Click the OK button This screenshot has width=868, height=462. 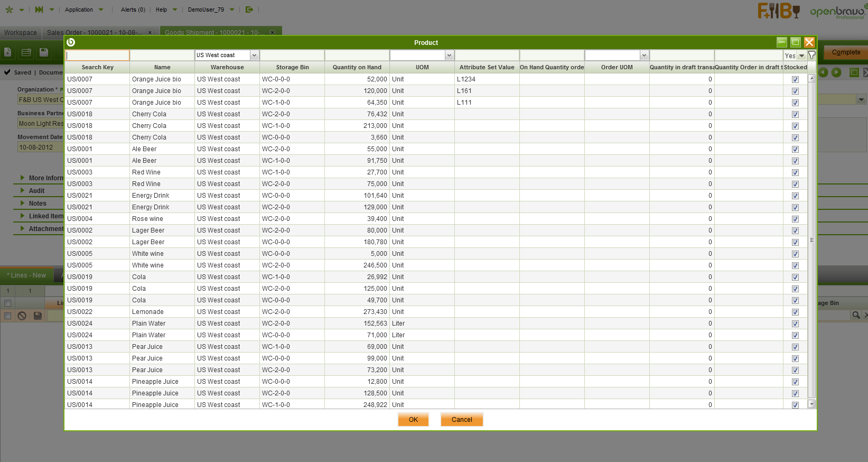point(413,419)
